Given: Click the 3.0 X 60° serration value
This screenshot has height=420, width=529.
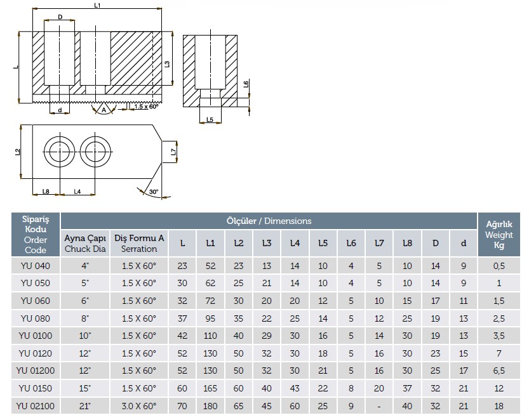Looking at the screenshot, I should pos(139,405).
